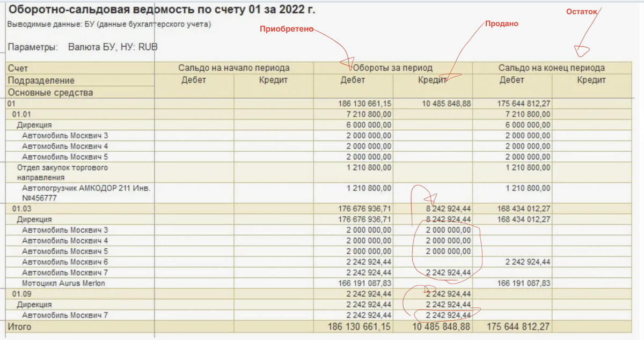Click credit turnover 10 485 848,88 in row 01

pos(447,104)
